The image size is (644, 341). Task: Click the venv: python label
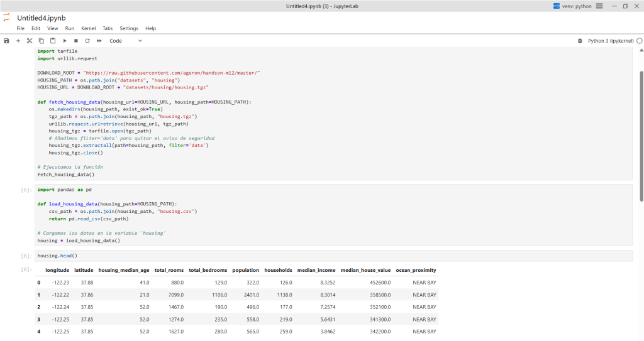click(577, 6)
